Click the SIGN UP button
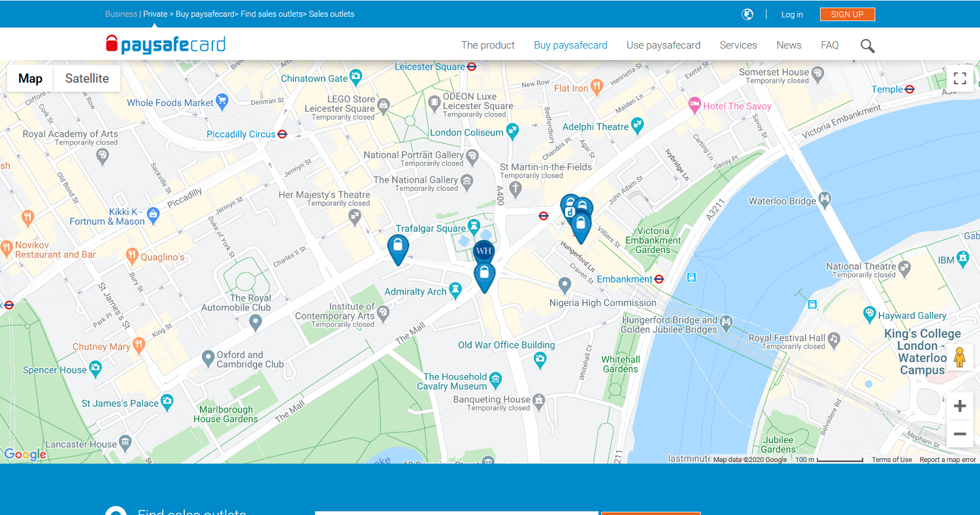The width and height of the screenshot is (980, 515). tap(847, 14)
